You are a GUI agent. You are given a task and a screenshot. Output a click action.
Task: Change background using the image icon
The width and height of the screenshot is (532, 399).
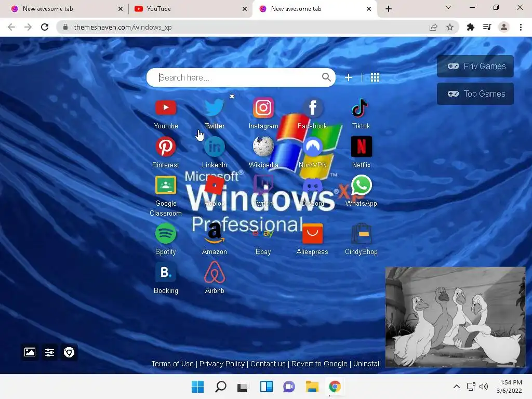30,352
